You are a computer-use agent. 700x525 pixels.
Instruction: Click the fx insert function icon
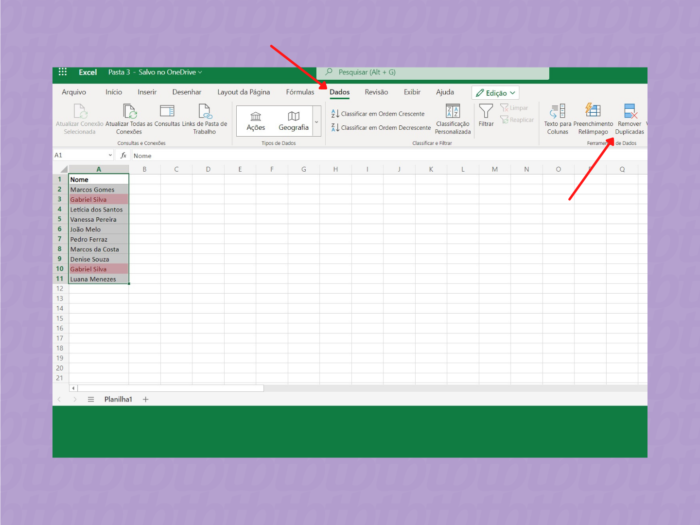click(x=123, y=155)
